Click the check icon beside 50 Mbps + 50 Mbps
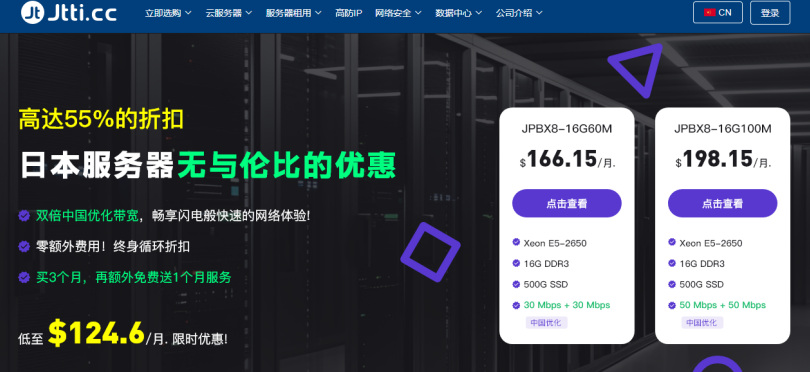Image resolution: width=810 pixels, height=372 pixels. 672,305
